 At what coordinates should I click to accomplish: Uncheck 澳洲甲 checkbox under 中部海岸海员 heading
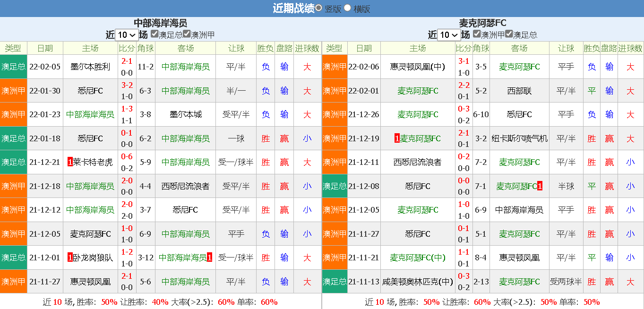click(187, 34)
